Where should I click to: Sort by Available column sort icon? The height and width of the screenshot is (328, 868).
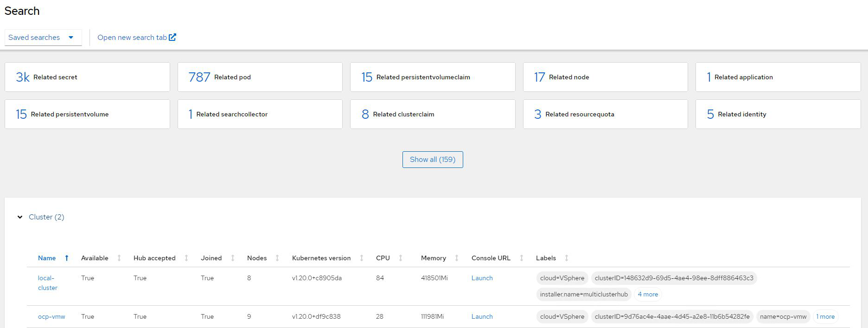[x=119, y=258]
